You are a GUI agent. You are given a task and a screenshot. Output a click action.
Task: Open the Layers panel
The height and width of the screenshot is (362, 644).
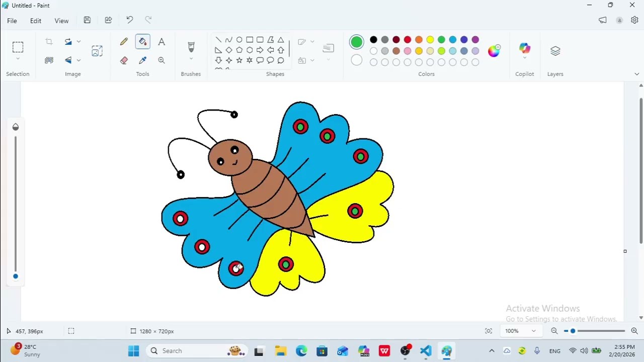point(555,51)
